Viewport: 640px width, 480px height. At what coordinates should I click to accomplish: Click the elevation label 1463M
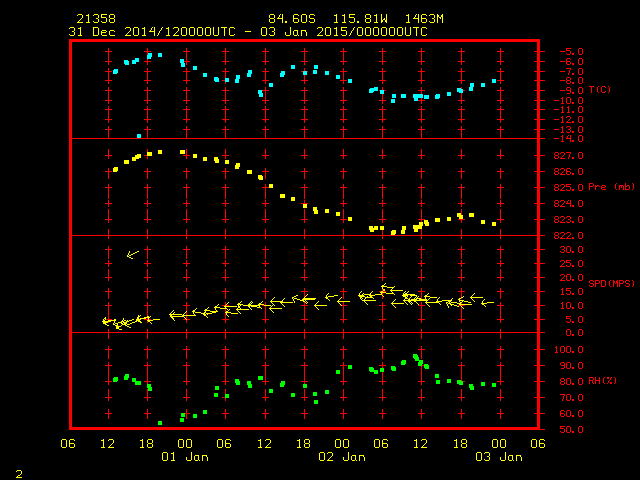pyautogui.click(x=424, y=19)
